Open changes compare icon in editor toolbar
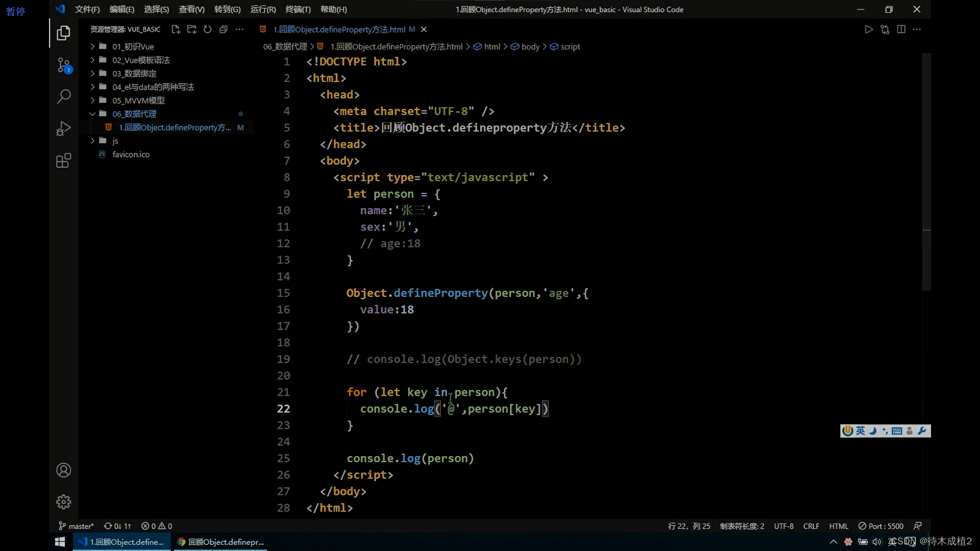The height and width of the screenshot is (551, 980). coord(885,30)
